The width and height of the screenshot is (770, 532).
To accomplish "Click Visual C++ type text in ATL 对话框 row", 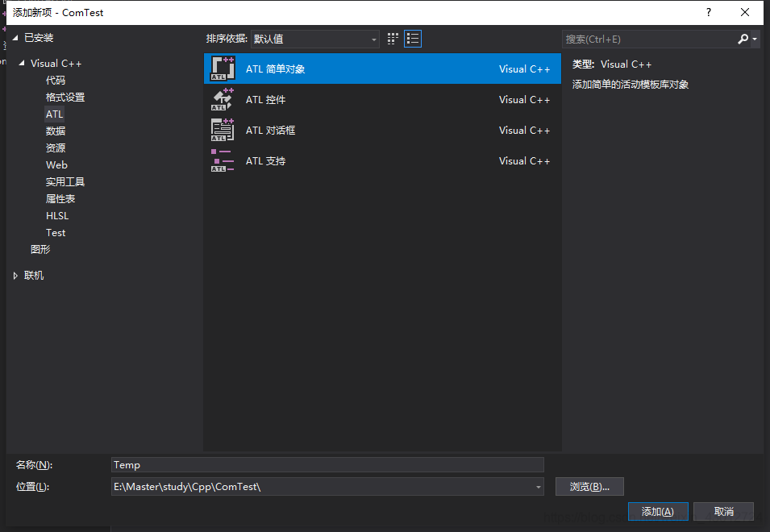I will coord(524,130).
